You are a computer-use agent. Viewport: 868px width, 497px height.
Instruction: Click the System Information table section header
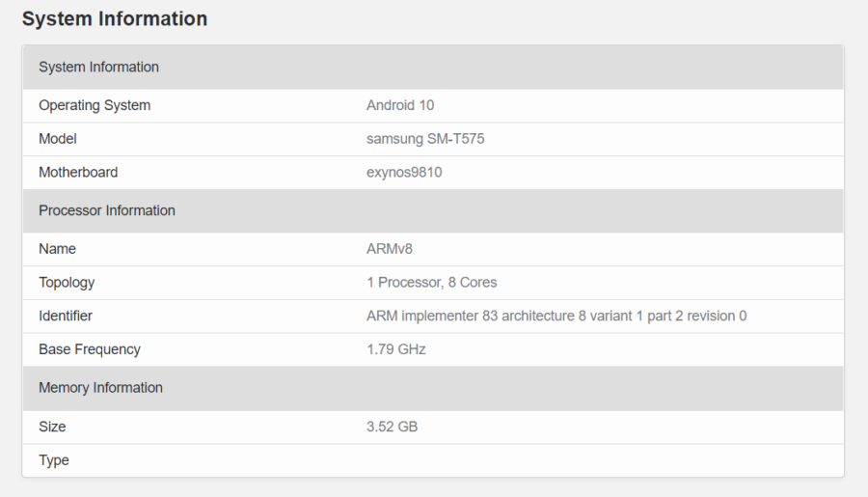coord(98,67)
